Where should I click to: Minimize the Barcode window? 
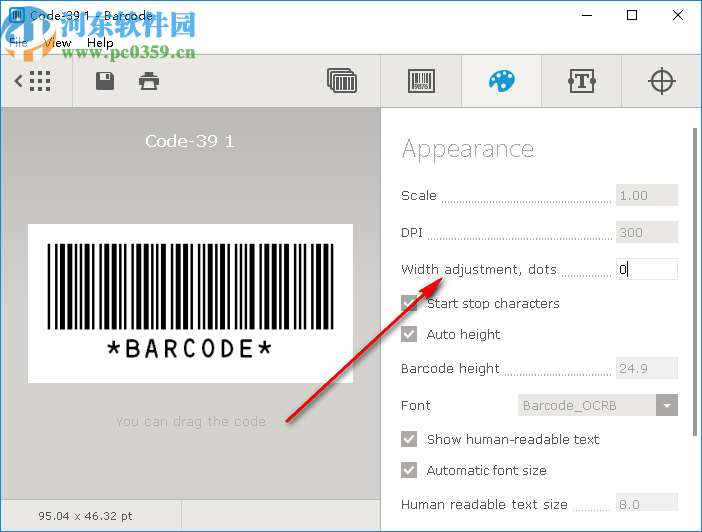click(x=587, y=15)
